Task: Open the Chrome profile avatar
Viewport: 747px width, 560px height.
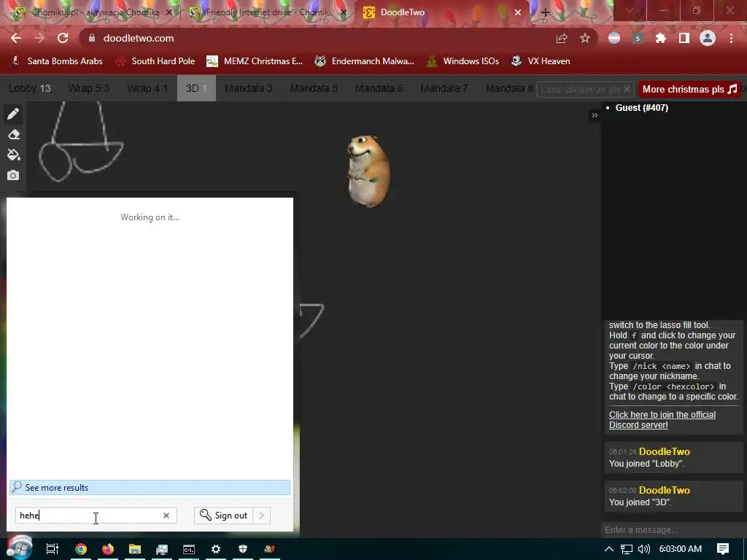Action: pos(708,38)
